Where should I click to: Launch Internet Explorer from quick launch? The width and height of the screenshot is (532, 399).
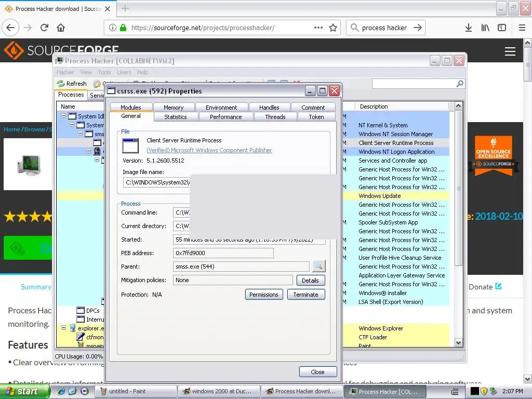click(61, 391)
